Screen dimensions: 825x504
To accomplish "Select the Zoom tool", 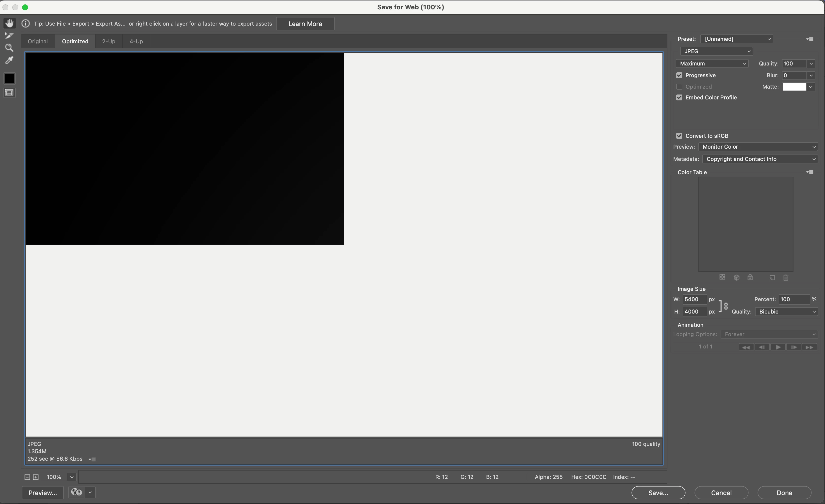I will (9, 48).
